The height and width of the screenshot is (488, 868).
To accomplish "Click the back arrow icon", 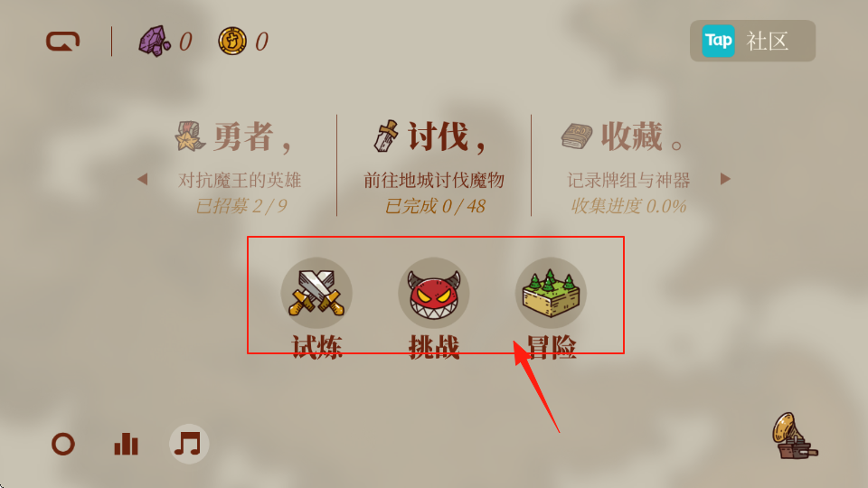I will pyautogui.click(x=62, y=42).
